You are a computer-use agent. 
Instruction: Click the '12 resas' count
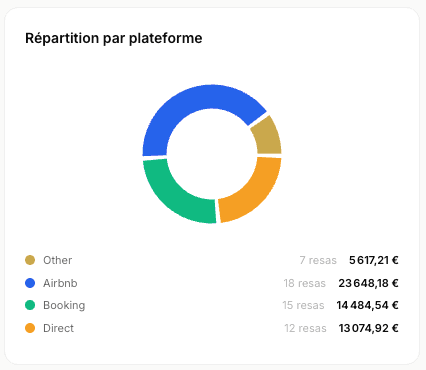tap(305, 328)
